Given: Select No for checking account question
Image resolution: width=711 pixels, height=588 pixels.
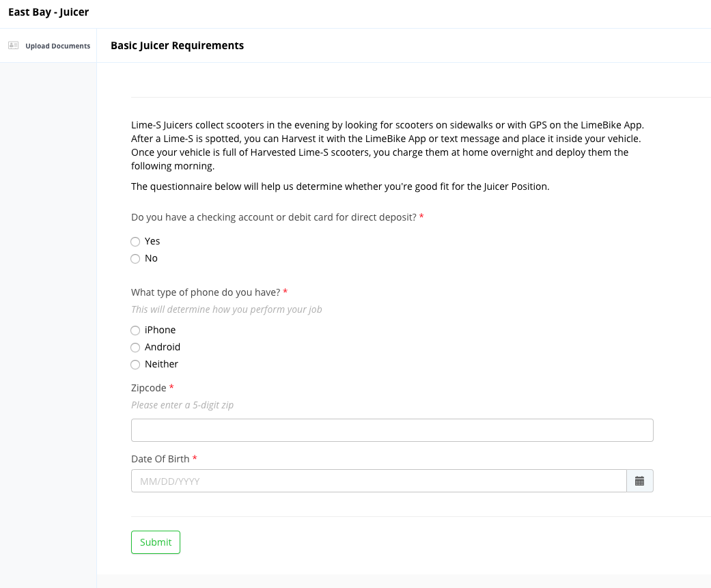Looking at the screenshot, I should (135, 259).
